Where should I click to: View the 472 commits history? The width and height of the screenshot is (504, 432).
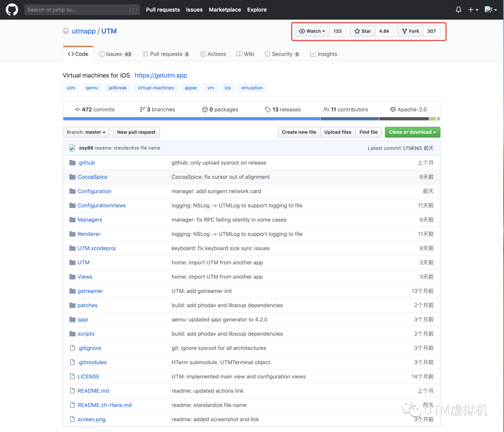pos(94,110)
